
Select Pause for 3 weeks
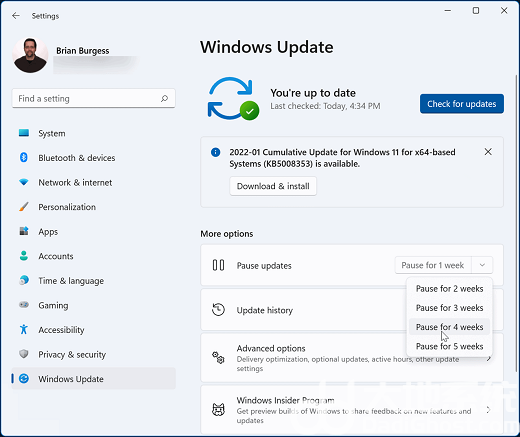point(449,308)
